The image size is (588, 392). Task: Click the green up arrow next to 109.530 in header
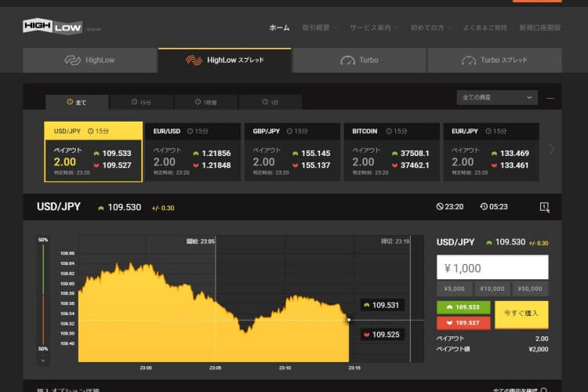coord(101,208)
